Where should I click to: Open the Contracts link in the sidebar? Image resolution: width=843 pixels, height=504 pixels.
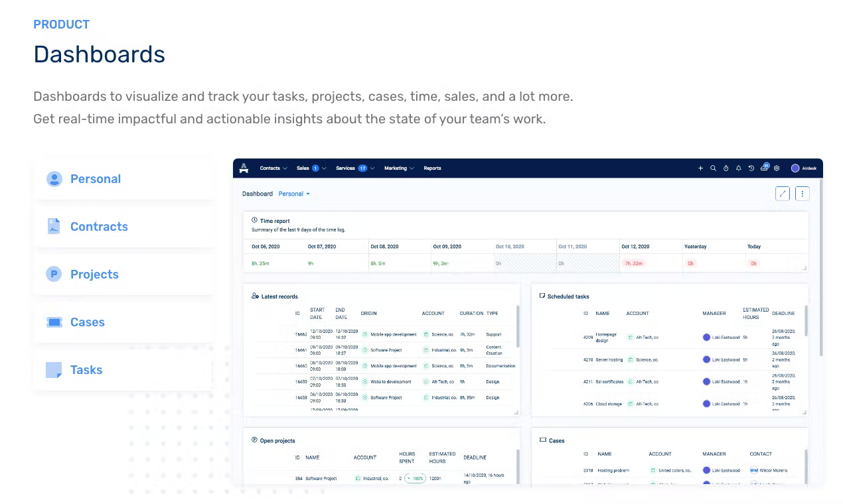click(x=99, y=226)
